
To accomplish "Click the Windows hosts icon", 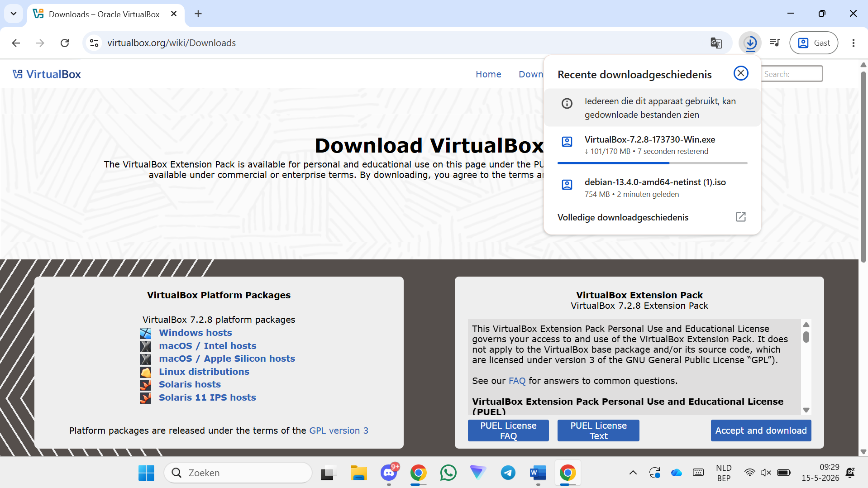I will (145, 333).
